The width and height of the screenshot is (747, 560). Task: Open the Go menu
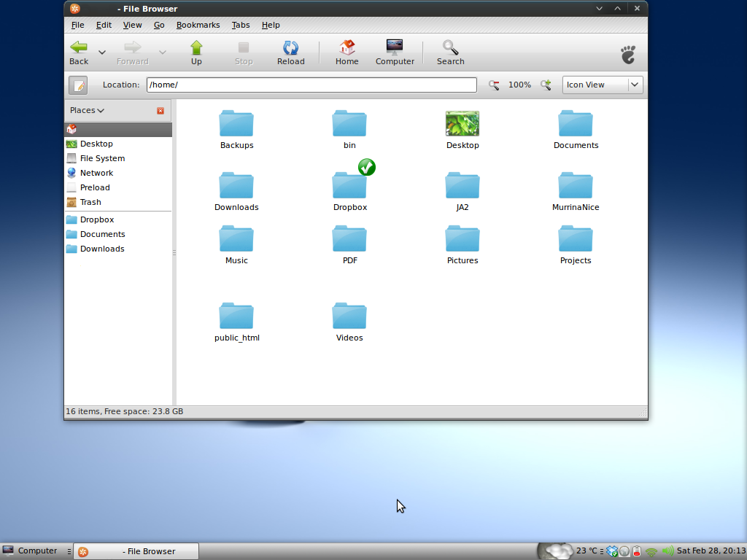tap(159, 26)
